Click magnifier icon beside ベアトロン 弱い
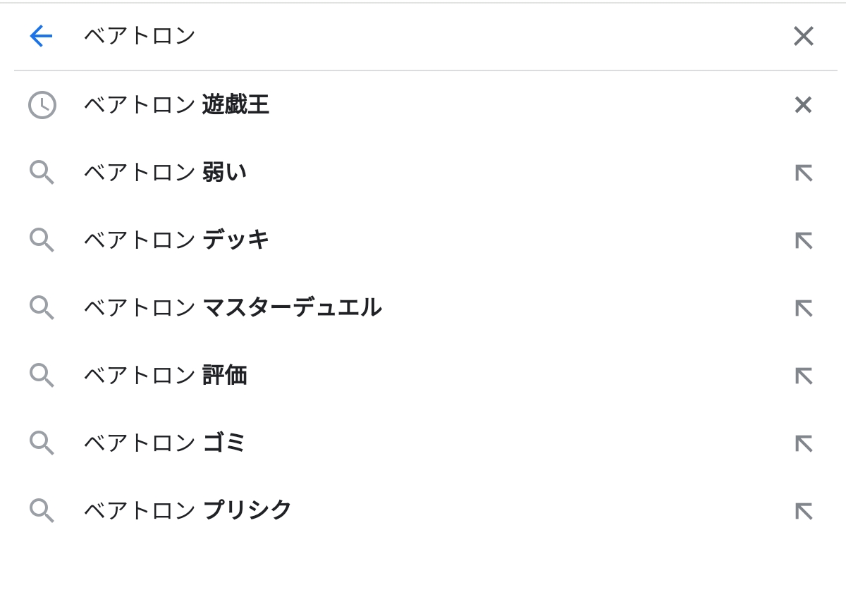Viewport: 846px width, 616px height. point(42,173)
